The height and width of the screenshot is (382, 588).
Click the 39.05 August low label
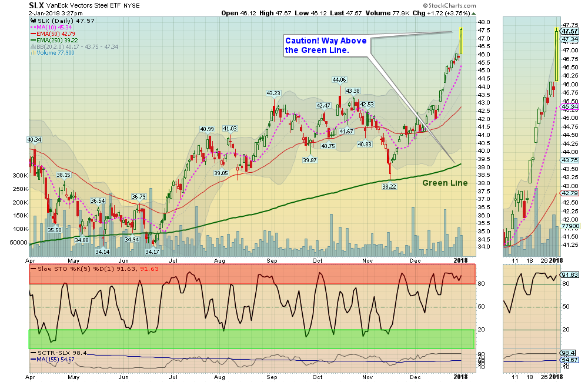(x=221, y=173)
